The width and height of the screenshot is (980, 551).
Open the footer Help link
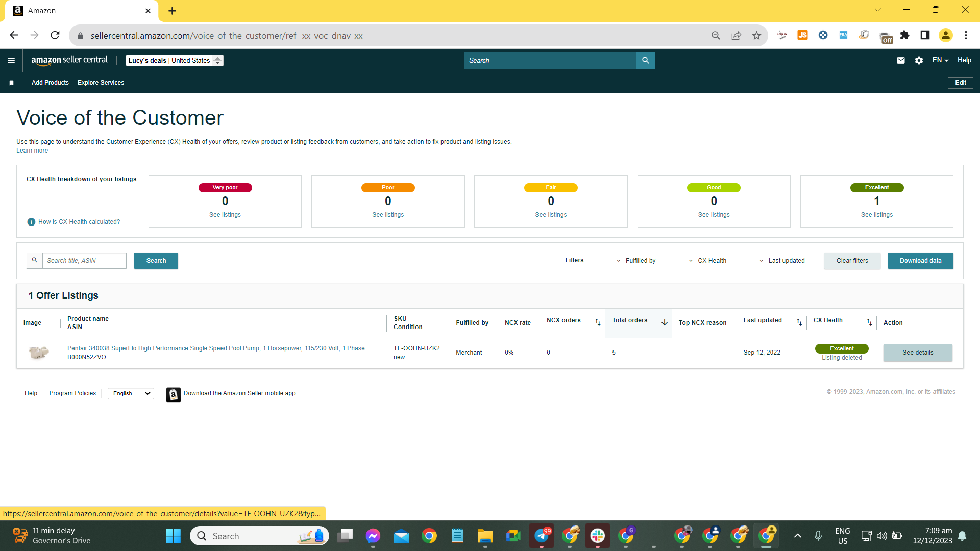[31, 393]
